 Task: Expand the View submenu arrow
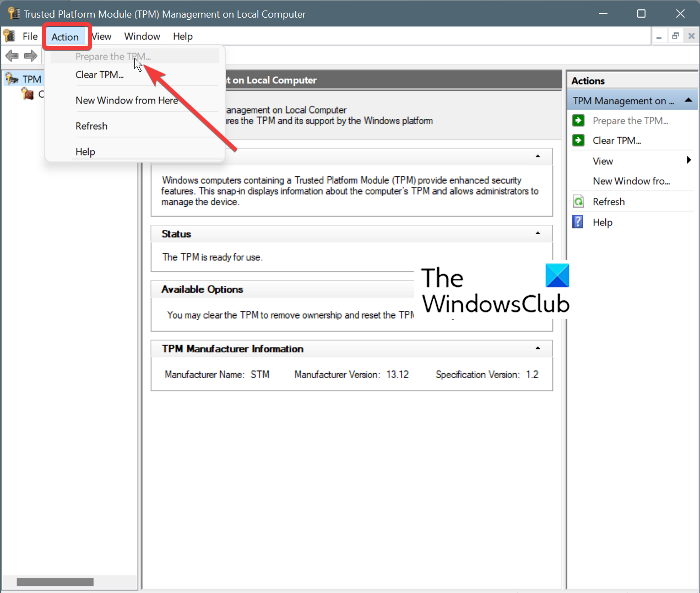[689, 160]
